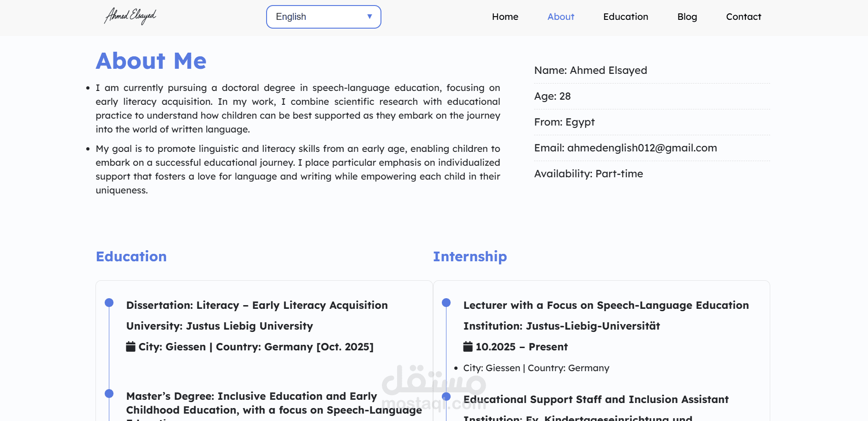Select the About navigation link
Screen dimensions: 868x421
561,17
